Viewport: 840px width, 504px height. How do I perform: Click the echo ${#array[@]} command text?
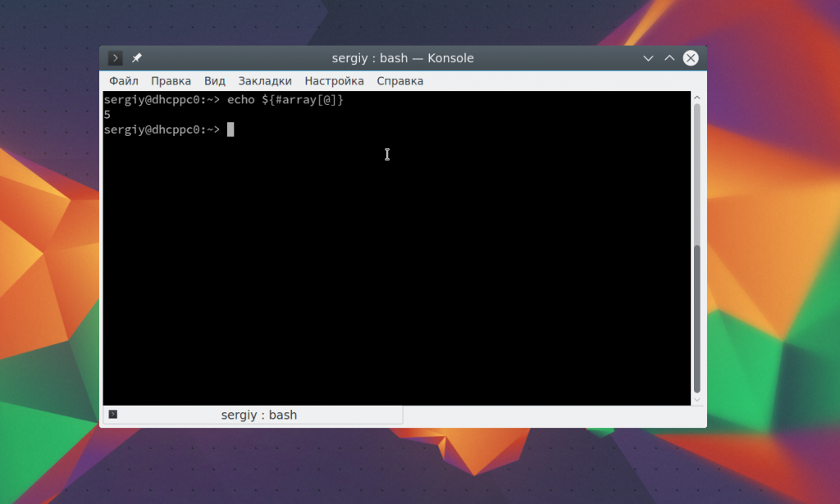[285, 99]
